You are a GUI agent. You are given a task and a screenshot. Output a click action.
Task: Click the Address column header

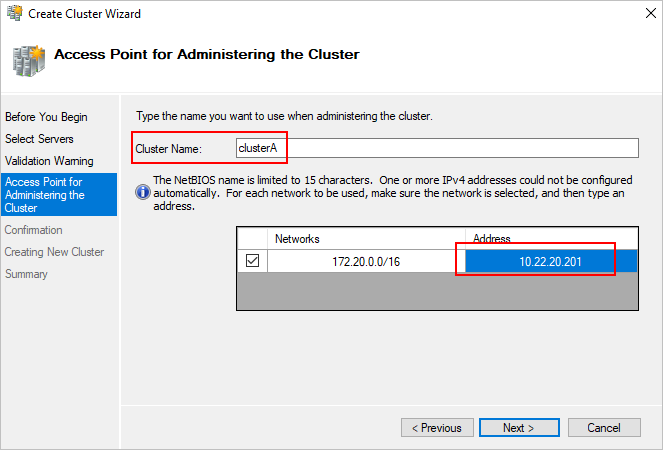pos(551,239)
